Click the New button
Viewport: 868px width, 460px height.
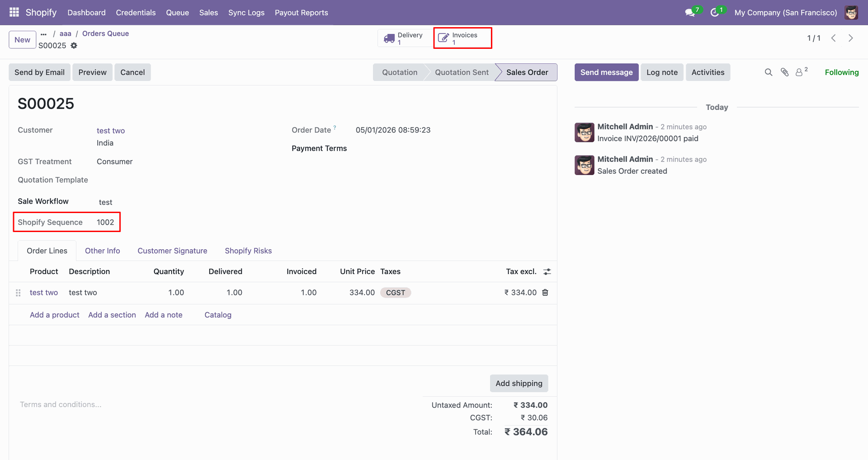tap(22, 40)
